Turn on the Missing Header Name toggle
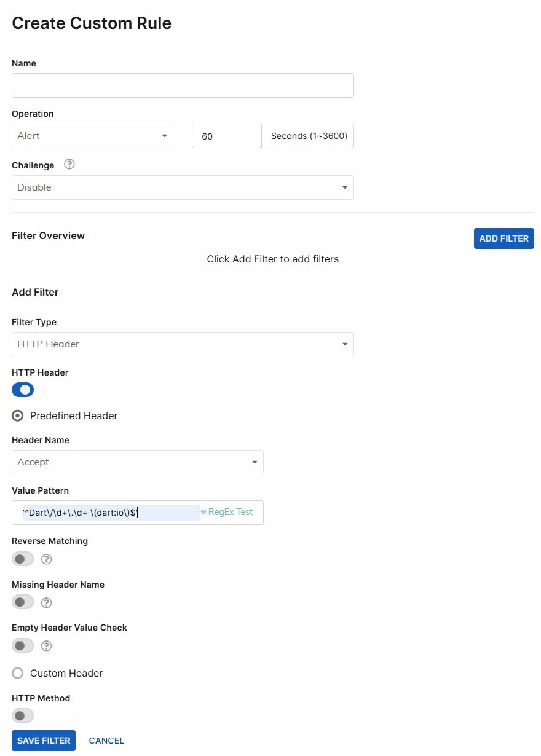 click(x=23, y=602)
